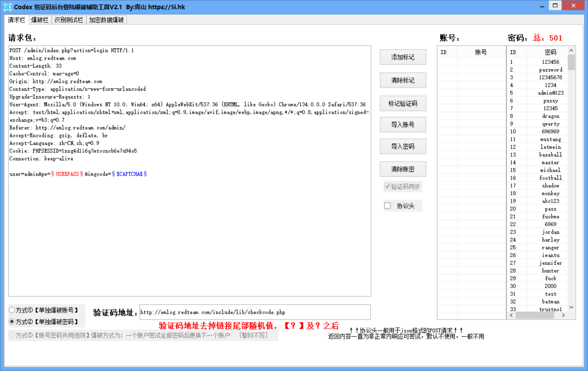The height and width of the screenshot is (371, 588).
Task: Select password row 'abc123'
Action: 537,201
